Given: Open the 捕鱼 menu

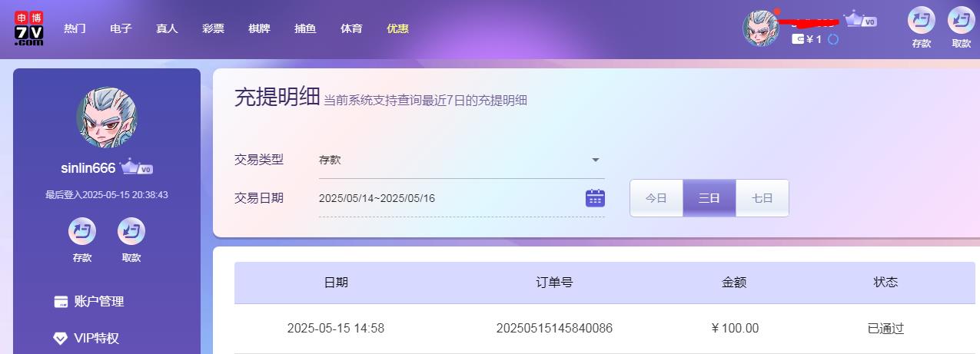Looking at the screenshot, I should pos(305,28).
